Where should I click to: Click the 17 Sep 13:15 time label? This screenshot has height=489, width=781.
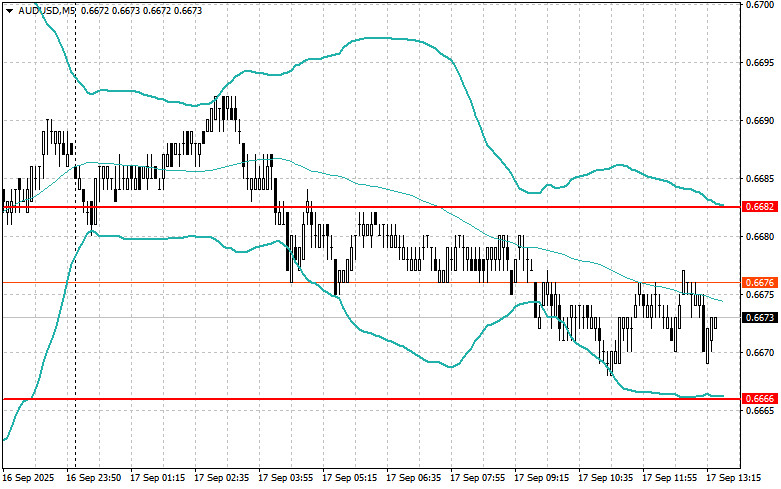click(x=734, y=478)
